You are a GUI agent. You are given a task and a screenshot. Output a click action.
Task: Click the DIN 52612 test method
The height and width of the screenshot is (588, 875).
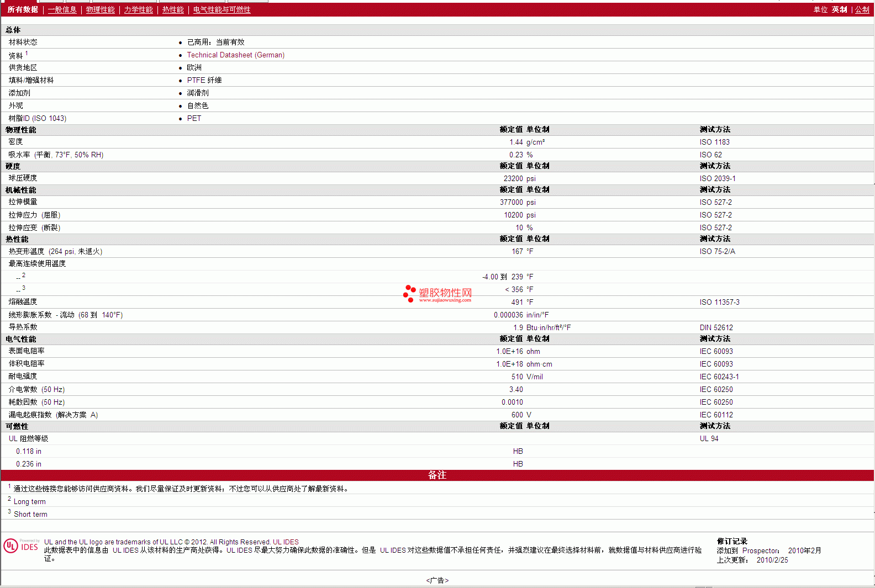point(716,328)
